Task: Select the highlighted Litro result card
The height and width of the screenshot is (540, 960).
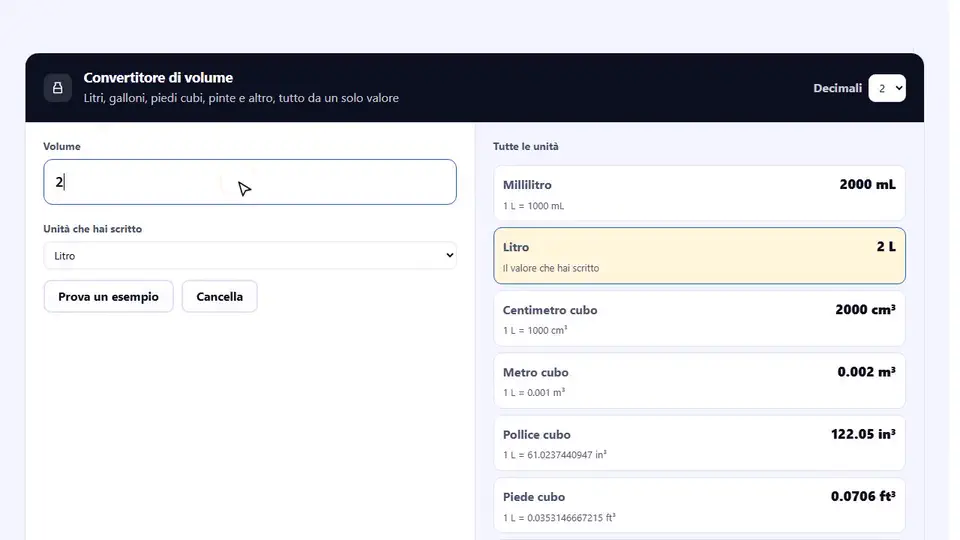Action: coord(699,256)
